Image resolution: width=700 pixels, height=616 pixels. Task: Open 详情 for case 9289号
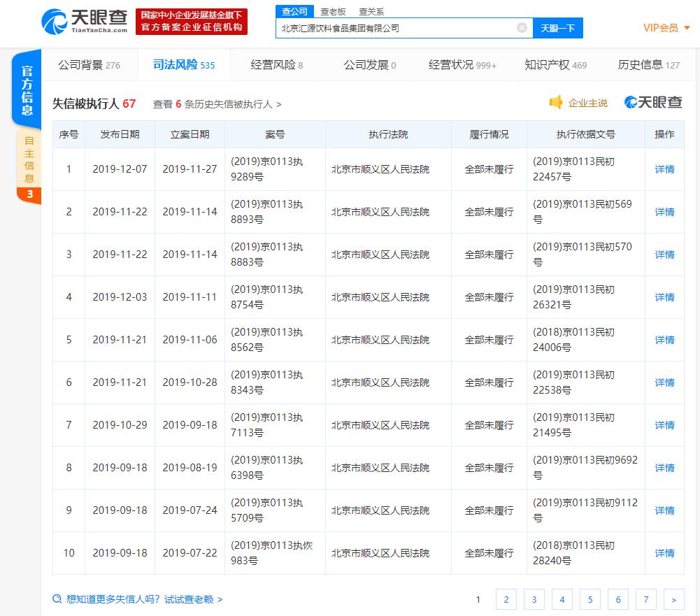pos(664,169)
